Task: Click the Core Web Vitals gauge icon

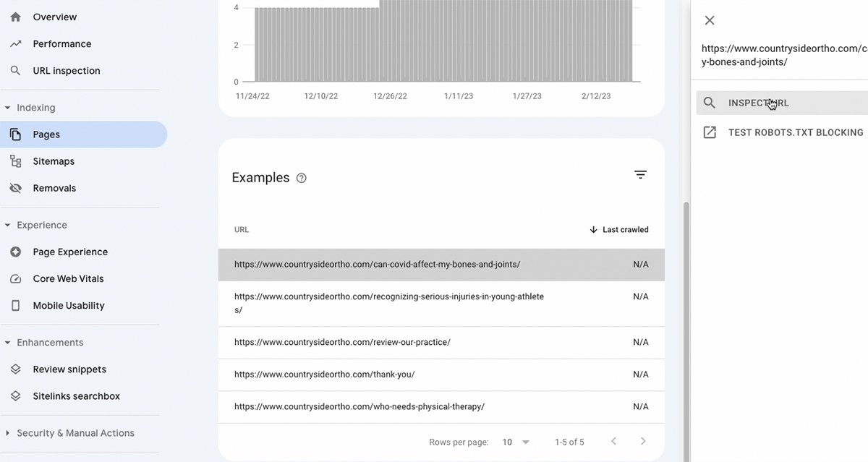Action: click(15, 278)
